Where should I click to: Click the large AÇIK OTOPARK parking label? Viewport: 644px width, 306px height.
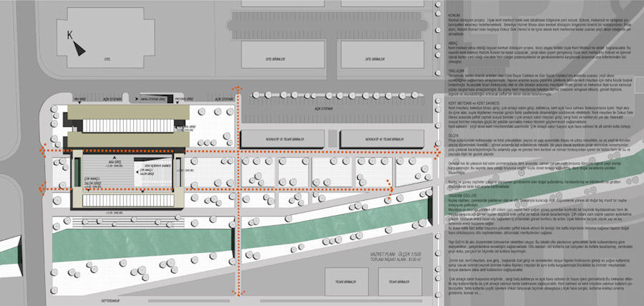click(x=323, y=110)
